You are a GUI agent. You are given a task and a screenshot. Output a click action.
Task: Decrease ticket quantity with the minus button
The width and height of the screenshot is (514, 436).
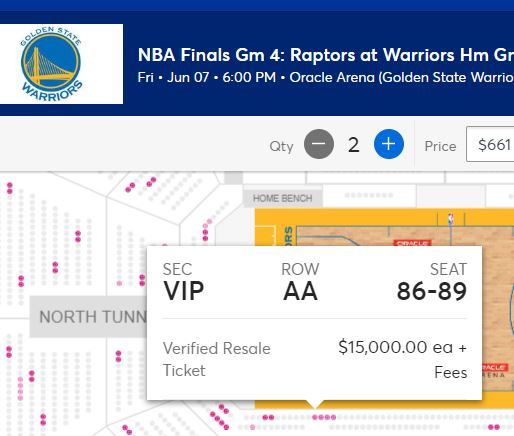(319, 144)
